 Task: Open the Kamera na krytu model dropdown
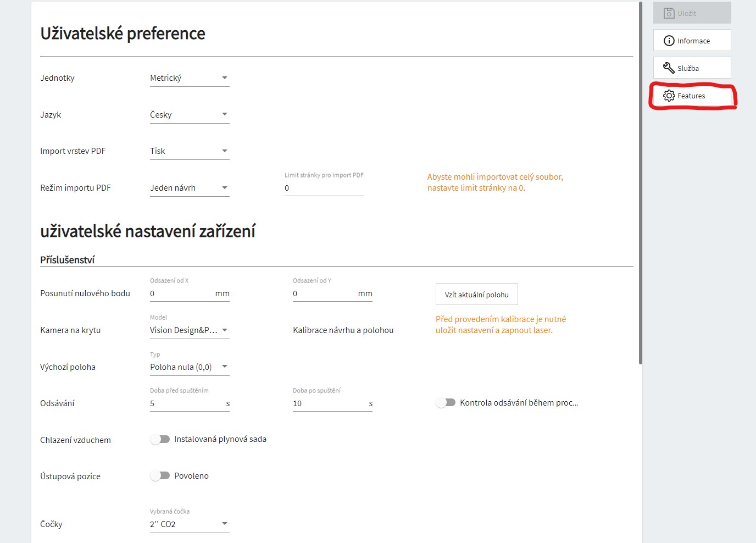[190, 330]
